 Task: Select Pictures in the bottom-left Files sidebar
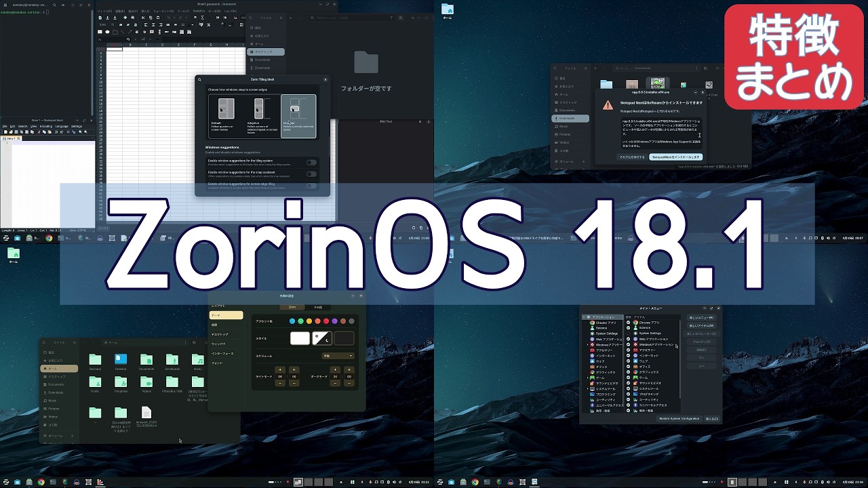[x=59, y=409]
